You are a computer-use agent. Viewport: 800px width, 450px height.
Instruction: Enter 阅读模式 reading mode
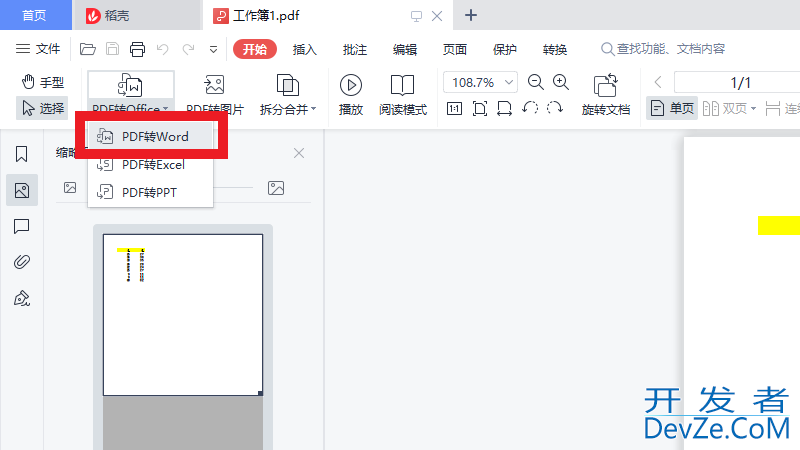point(403,94)
